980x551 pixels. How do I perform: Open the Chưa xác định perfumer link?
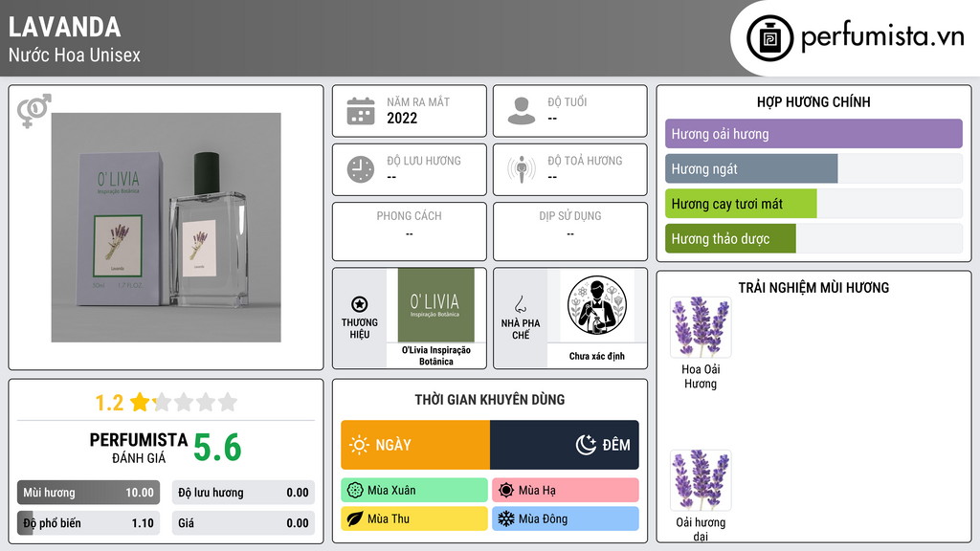click(597, 356)
